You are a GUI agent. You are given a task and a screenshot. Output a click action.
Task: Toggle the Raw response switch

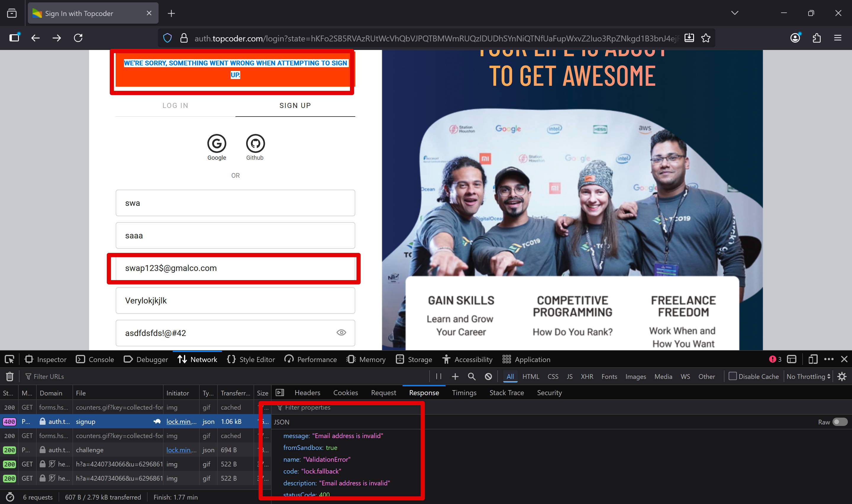840,422
